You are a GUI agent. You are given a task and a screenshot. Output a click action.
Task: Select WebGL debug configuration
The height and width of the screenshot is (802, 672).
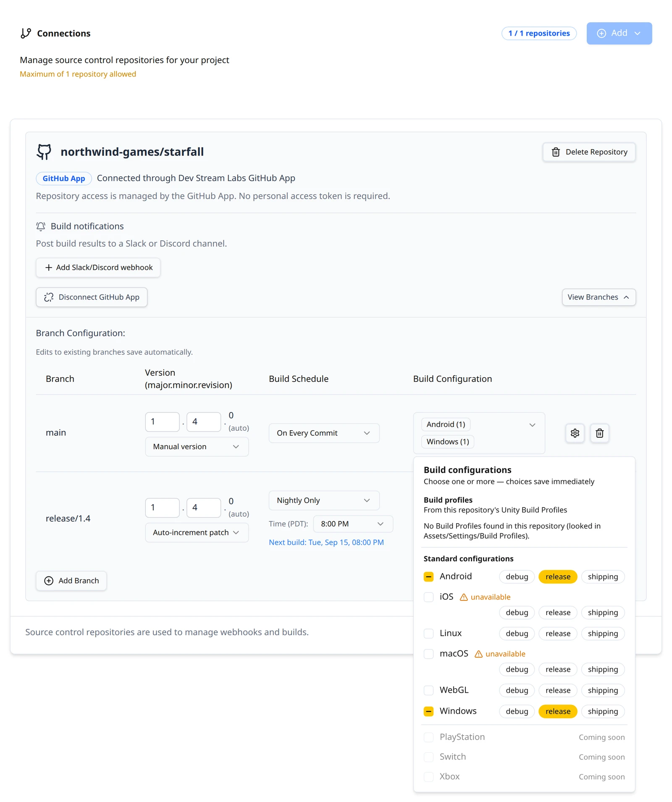pyautogui.click(x=517, y=690)
